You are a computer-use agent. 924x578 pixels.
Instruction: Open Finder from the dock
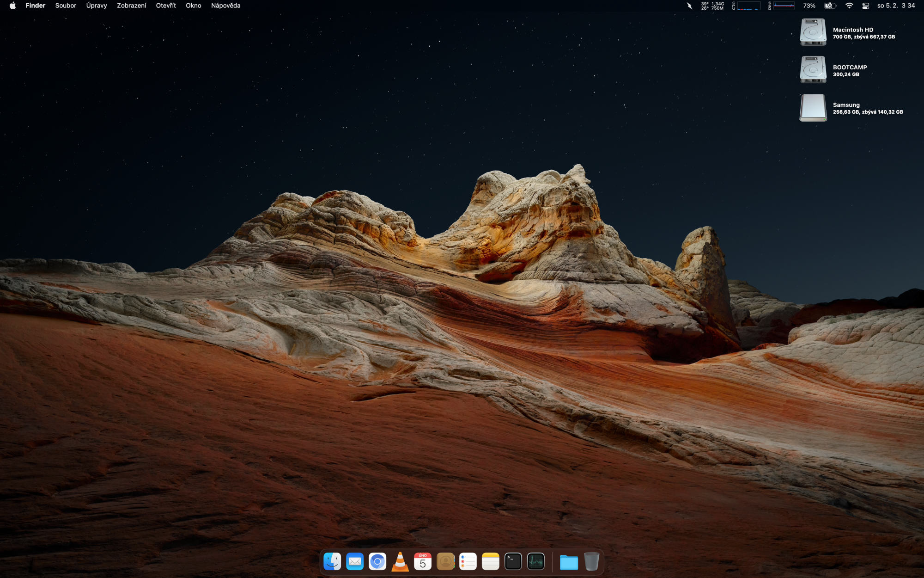point(332,561)
